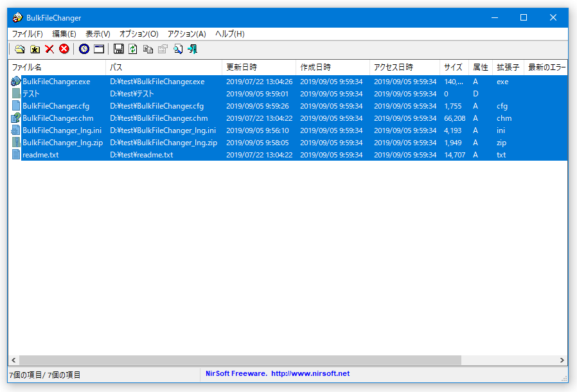Open the 編集(E) menu
The width and height of the screenshot is (577, 392).
(64, 34)
